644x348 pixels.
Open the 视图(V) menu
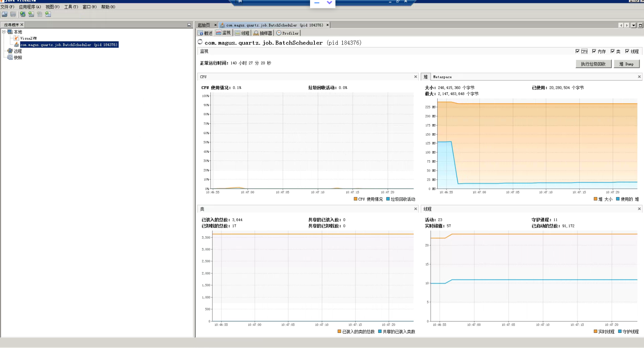tap(52, 7)
